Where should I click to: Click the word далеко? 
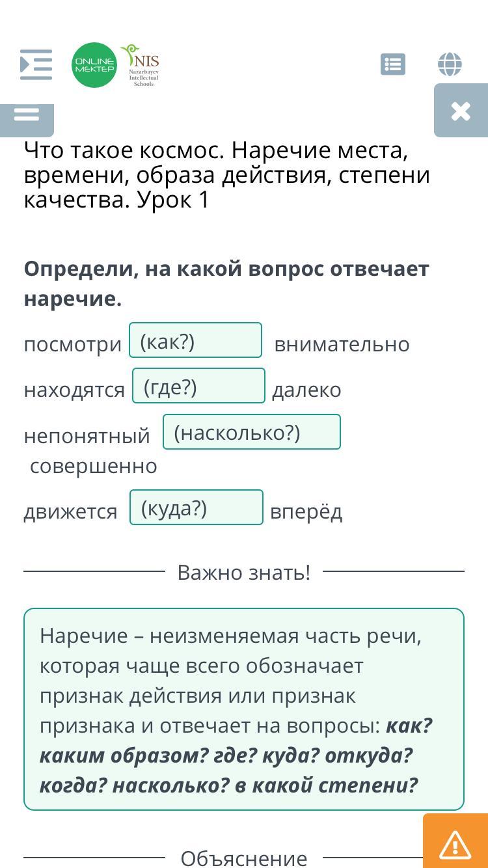306,390
